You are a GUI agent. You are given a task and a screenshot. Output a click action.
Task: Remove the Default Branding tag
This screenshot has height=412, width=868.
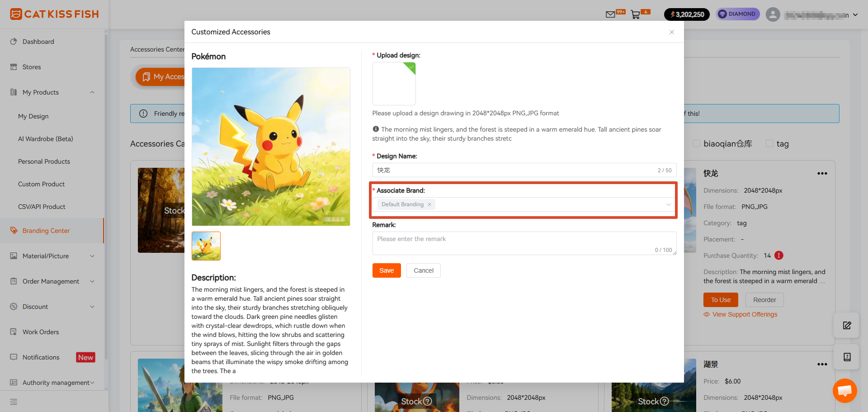429,204
